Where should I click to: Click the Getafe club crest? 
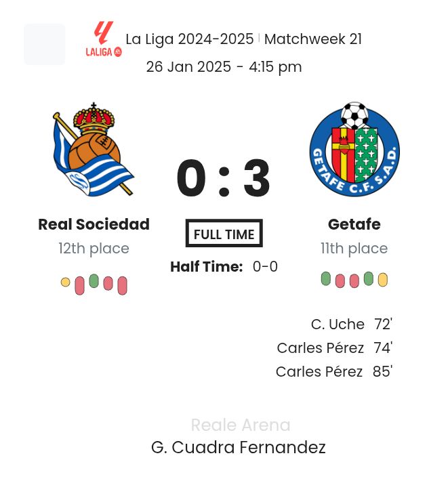coord(354,150)
